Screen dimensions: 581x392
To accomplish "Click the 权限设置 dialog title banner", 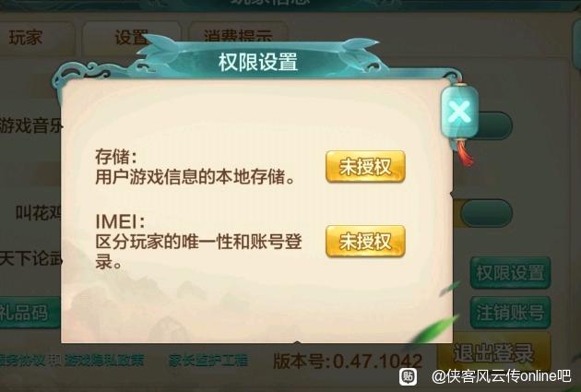I will click(258, 62).
